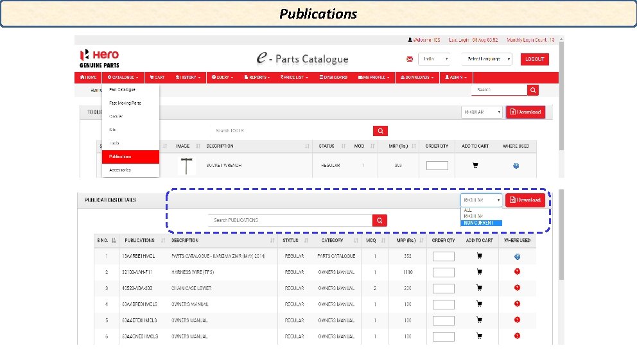Sort publications by STATUS column arrows

click(x=306, y=241)
